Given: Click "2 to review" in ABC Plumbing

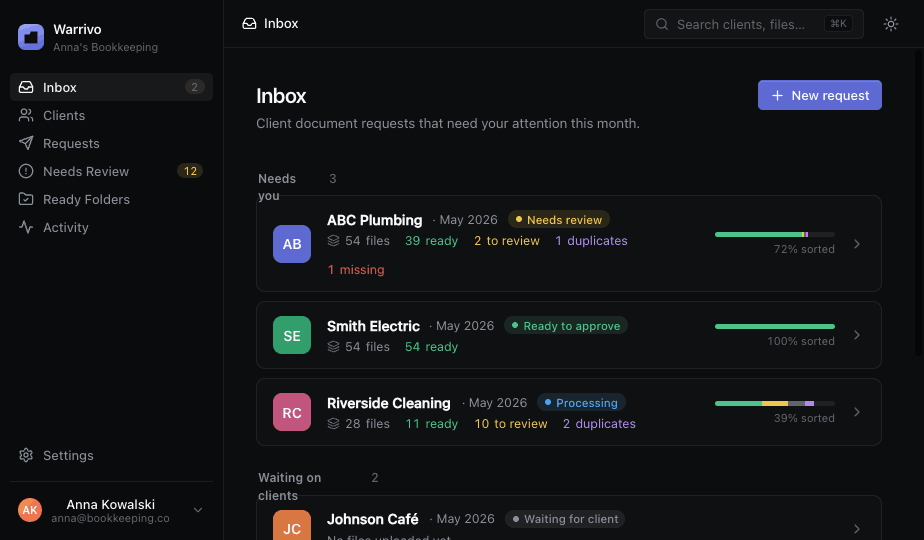Looking at the screenshot, I should [507, 241].
